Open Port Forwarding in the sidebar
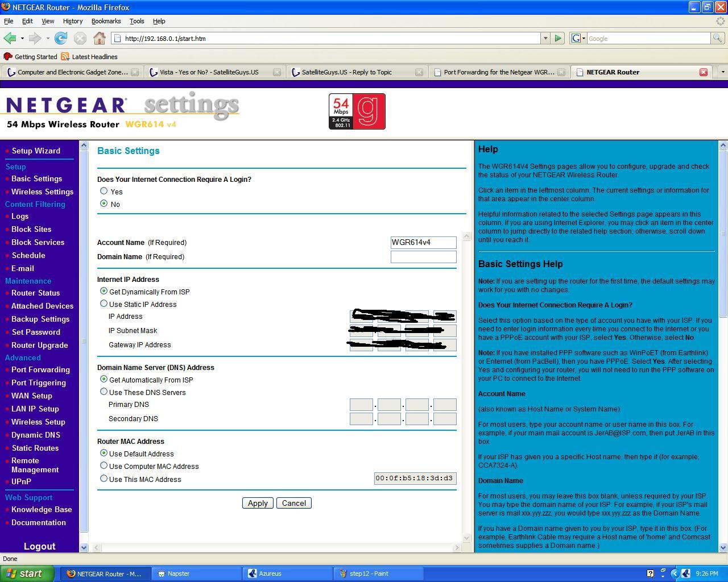This screenshot has width=728, height=582. (x=40, y=369)
